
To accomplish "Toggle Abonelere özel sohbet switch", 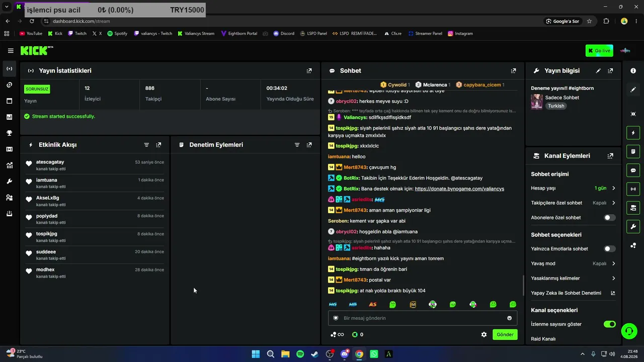I will point(609,218).
